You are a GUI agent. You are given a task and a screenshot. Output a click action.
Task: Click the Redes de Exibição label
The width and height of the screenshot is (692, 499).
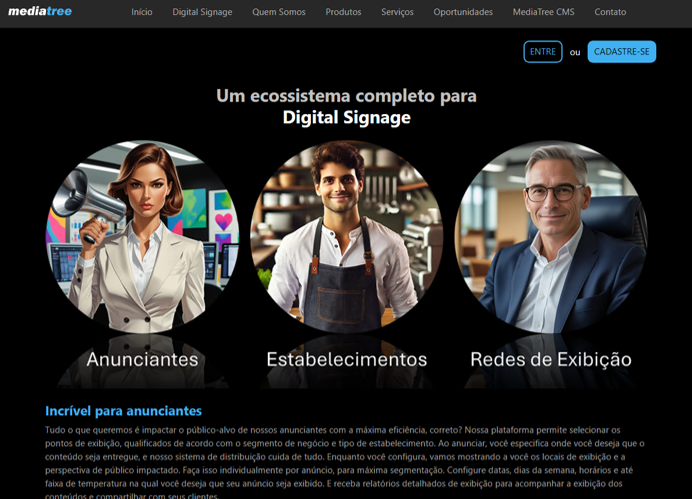(551, 359)
